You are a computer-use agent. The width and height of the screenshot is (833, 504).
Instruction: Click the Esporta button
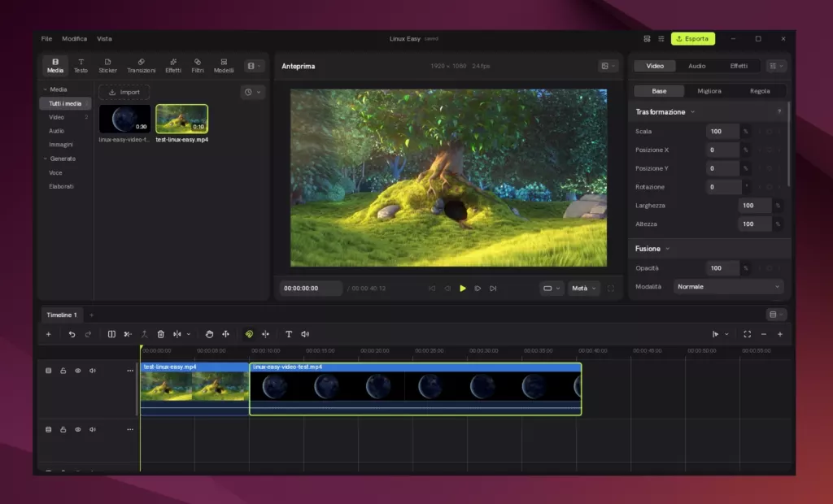[693, 39]
